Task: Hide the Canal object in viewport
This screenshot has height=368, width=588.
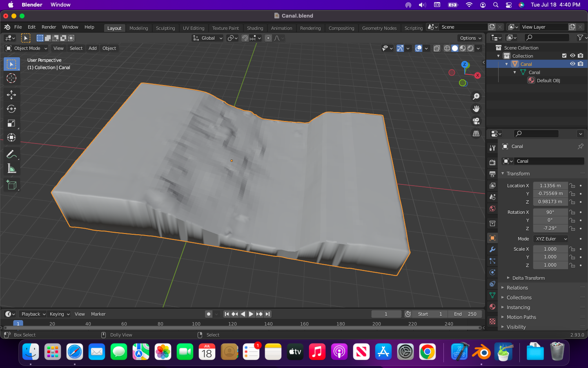Action: (x=572, y=64)
